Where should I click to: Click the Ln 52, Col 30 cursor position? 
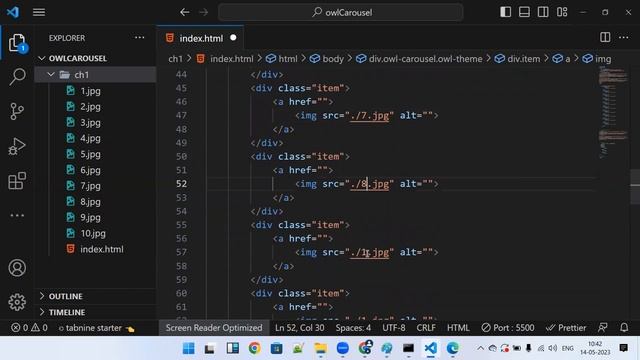(300, 328)
